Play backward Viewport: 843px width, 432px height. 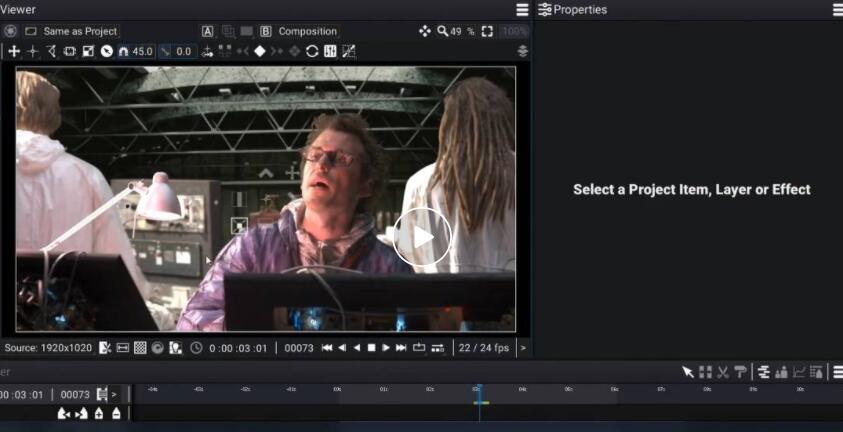[x=356, y=348]
